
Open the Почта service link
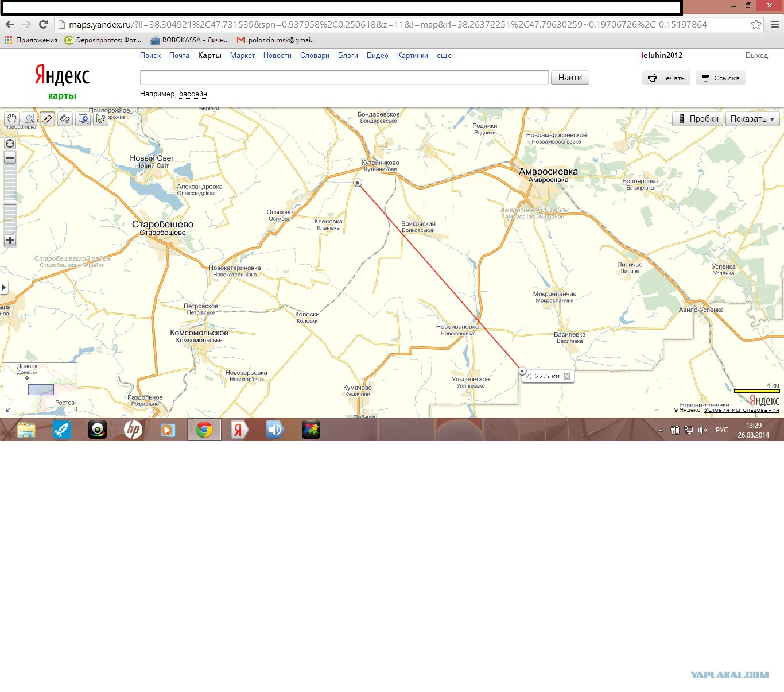[x=179, y=56]
